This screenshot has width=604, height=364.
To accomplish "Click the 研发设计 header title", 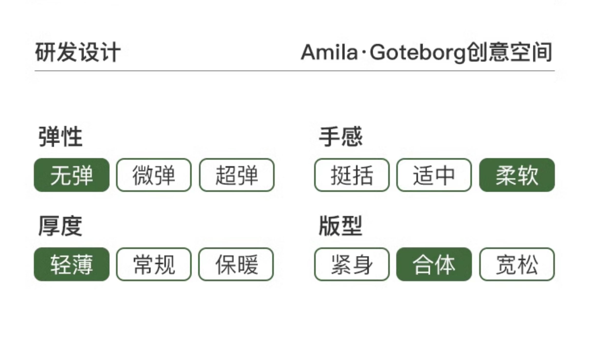I will pyautogui.click(x=78, y=52).
